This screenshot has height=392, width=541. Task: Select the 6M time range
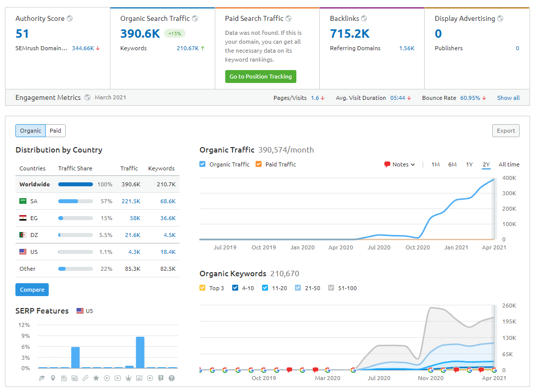point(452,164)
